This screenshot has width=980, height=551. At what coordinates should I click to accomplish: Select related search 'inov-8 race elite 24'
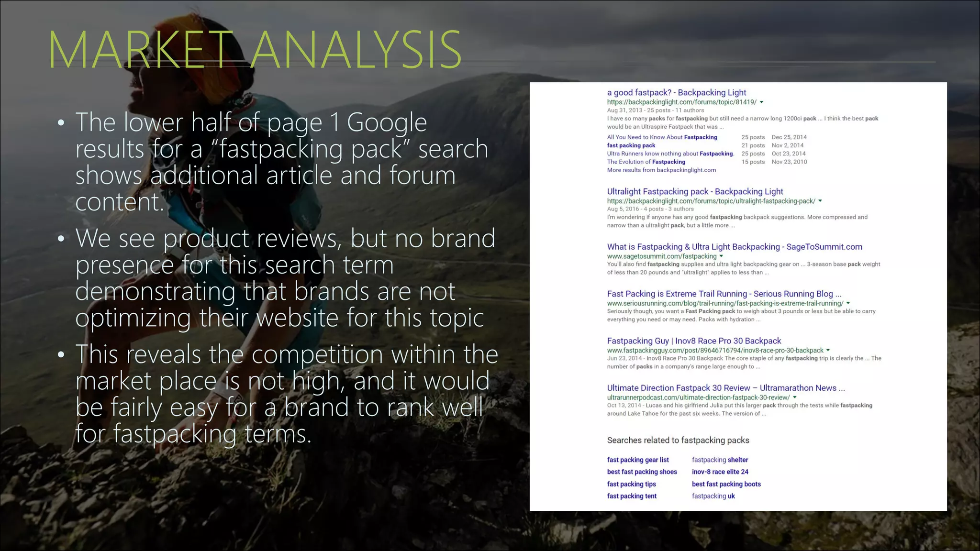point(720,472)
